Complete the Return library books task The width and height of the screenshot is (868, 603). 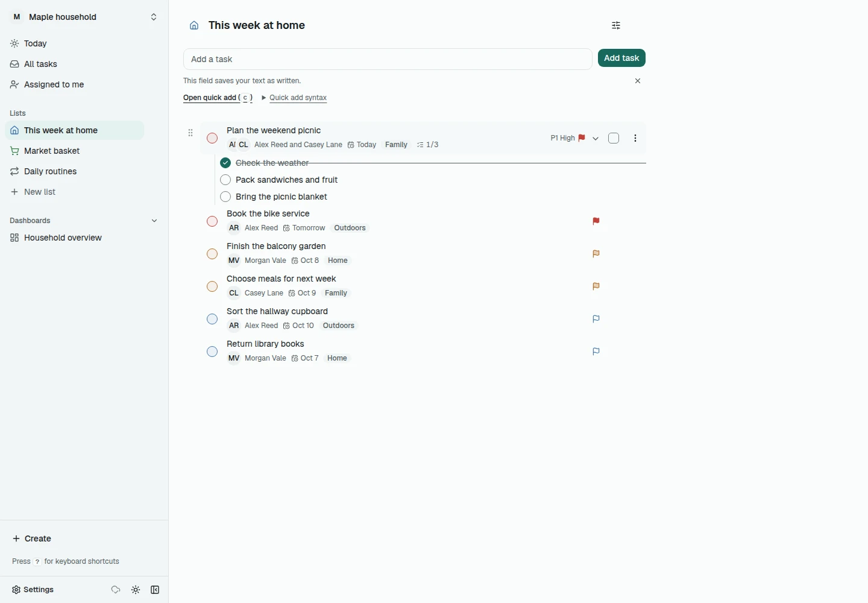tap(212, 352)
